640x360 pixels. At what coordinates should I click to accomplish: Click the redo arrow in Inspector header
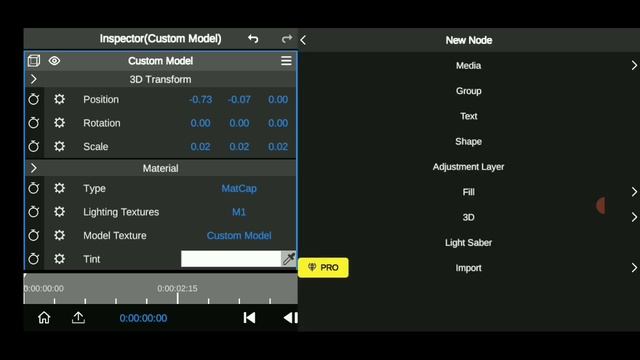287,39
